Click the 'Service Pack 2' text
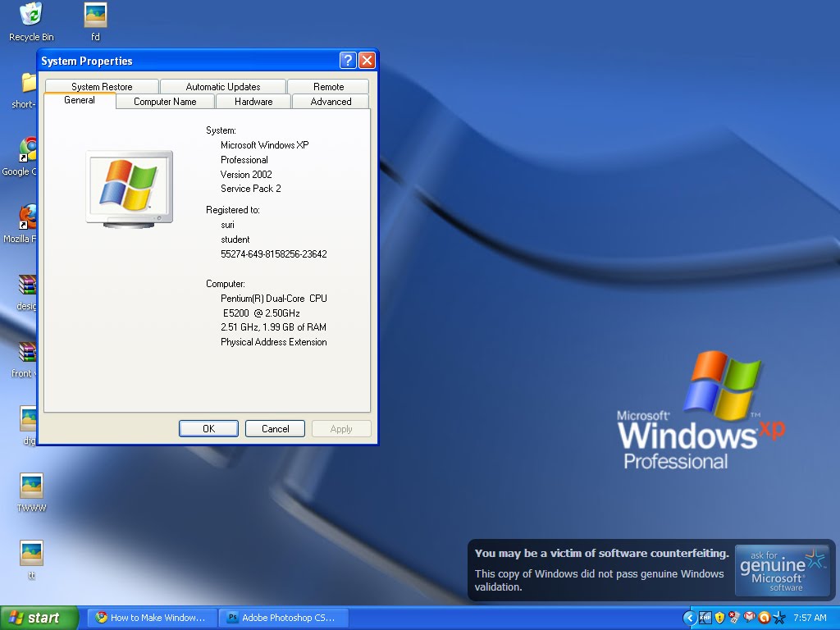 [x=251, y=189]
